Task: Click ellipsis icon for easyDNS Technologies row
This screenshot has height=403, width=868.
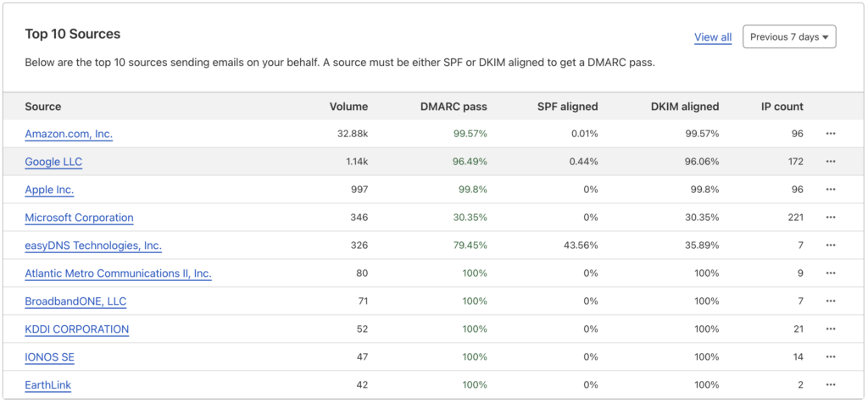Action: tap(830, 246)
